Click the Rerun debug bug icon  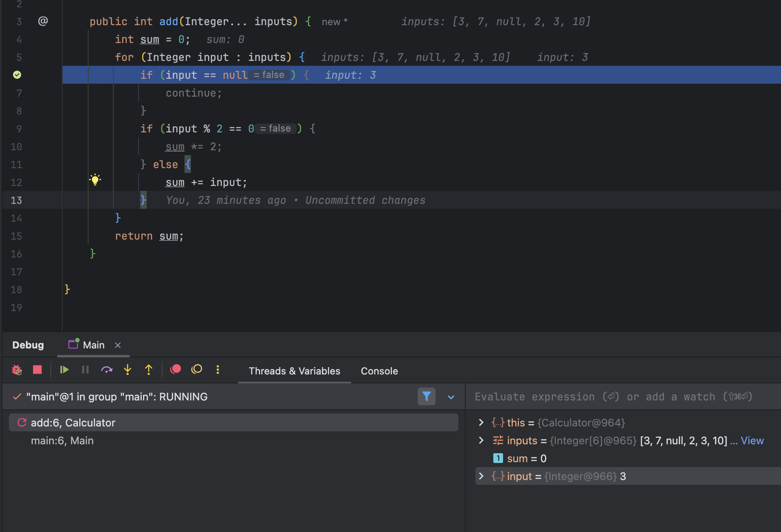(17, 370)
